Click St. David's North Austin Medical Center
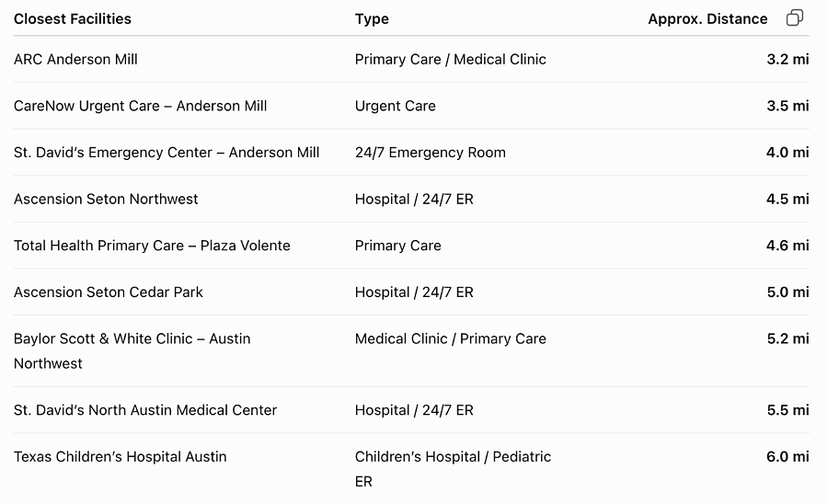Image resolution: width=828 pixels, height=504 pixels. point(145,410)
